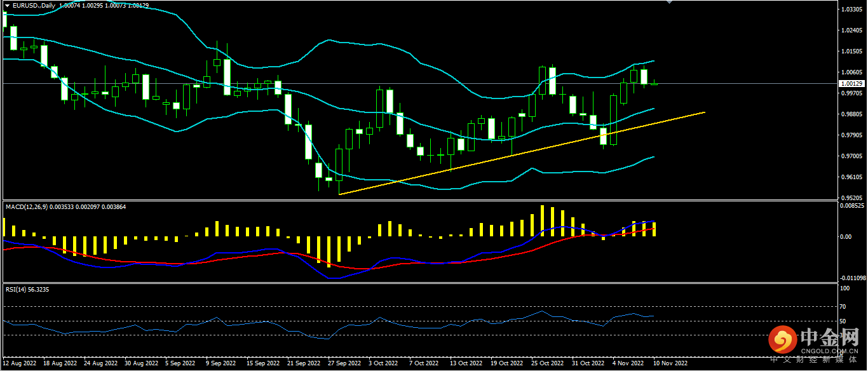The image size is (868, 371).
Task: Click the 7 Oct 2022 date label
Action: (x=425, y=364)
